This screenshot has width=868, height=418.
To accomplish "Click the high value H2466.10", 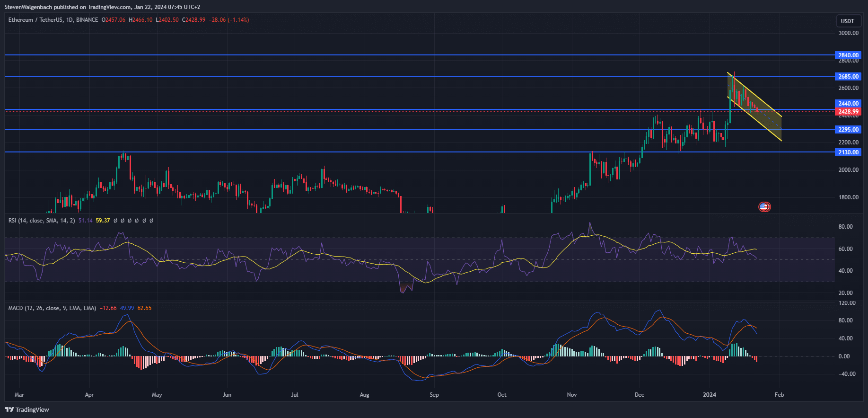I will [140, 20].
